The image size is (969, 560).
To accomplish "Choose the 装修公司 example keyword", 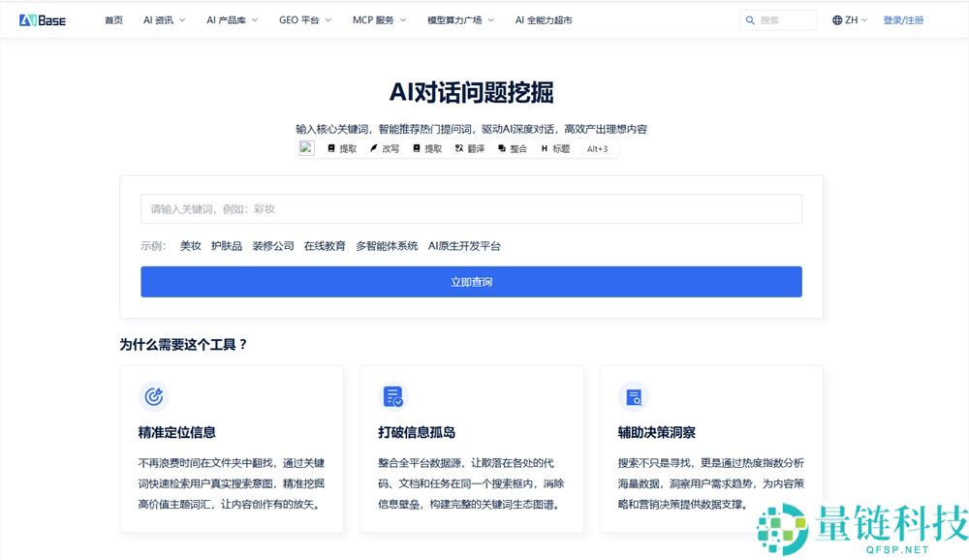I will point(273,246).
